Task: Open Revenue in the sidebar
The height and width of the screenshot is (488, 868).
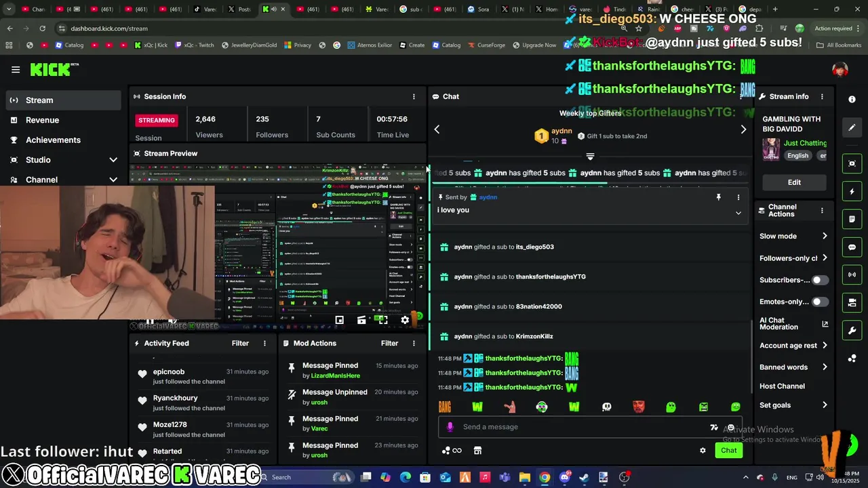Action: click(62, 120)
